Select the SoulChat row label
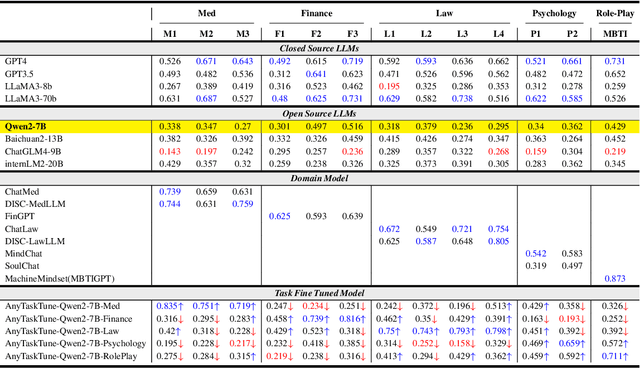This screenshot has width=640, height=368. (22, 266)
